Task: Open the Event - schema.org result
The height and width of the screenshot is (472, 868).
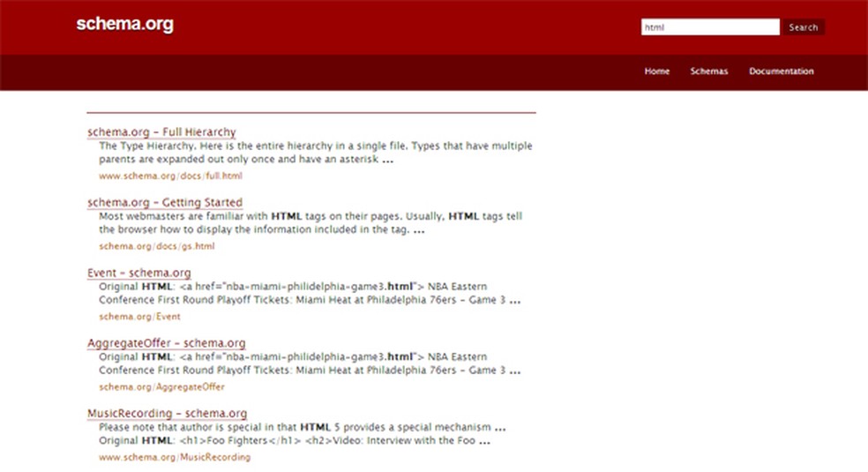Action: 139,273
